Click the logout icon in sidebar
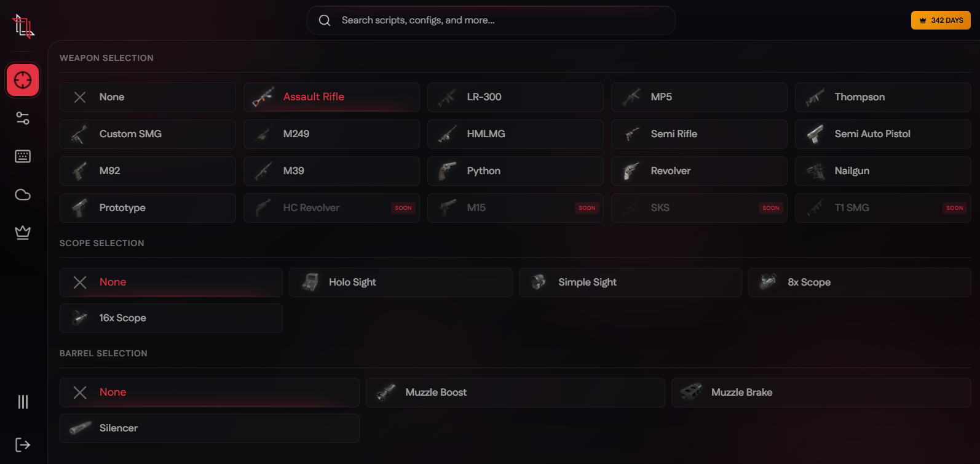Screen dimensions: 980x464 click(x=23, y=445)
